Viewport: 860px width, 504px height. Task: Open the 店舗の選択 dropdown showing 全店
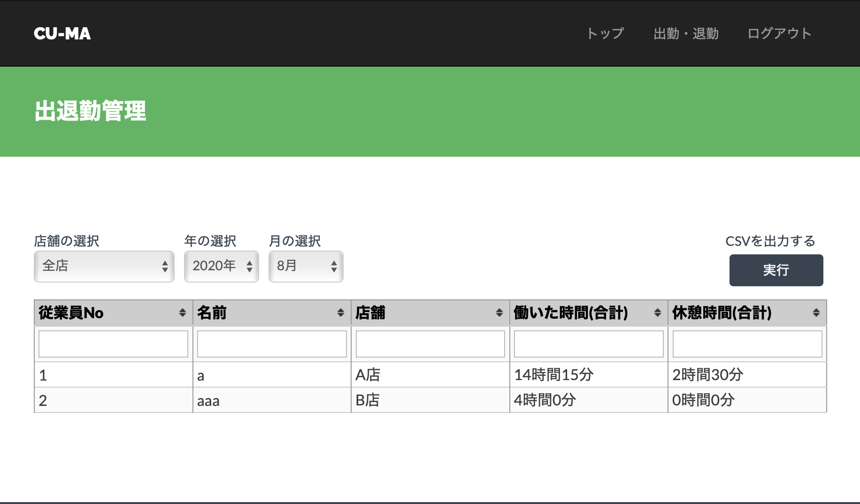[104, 266]
